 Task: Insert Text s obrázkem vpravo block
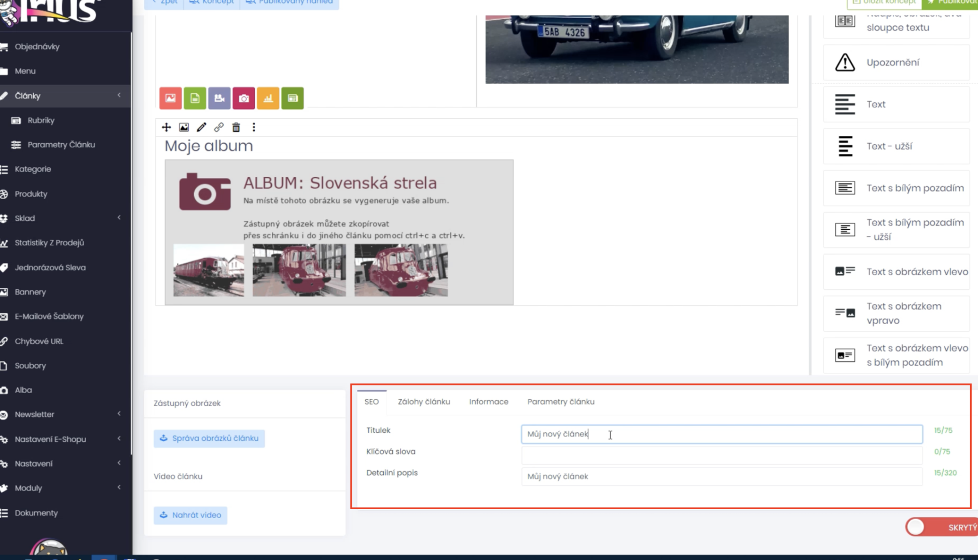[896, 314]
